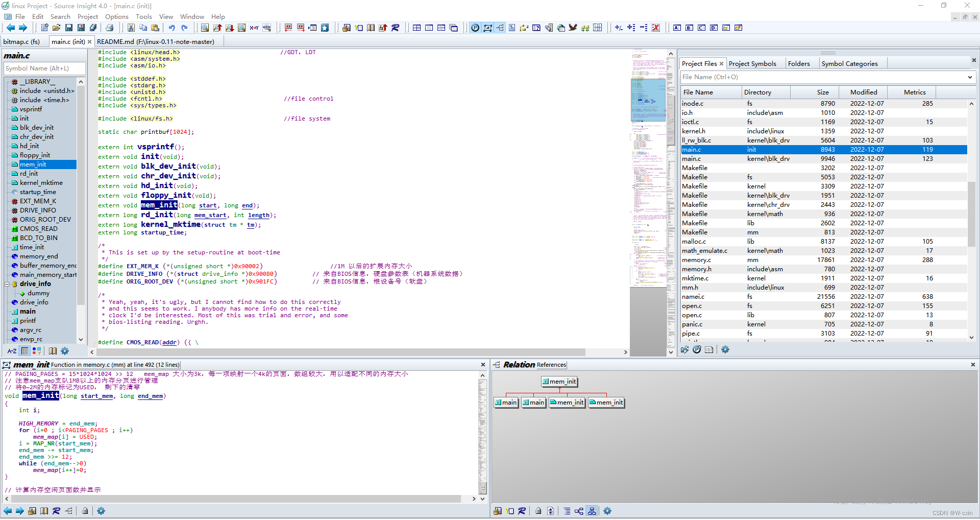This screenshot has height=520, width=980.
Task: Open a file via folder icon
Action: [x=56, y=28]
